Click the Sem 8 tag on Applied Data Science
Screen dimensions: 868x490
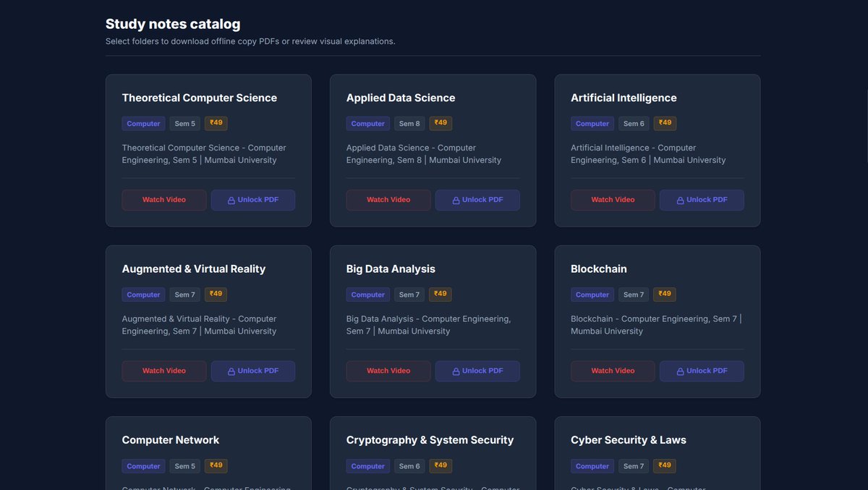409,124
